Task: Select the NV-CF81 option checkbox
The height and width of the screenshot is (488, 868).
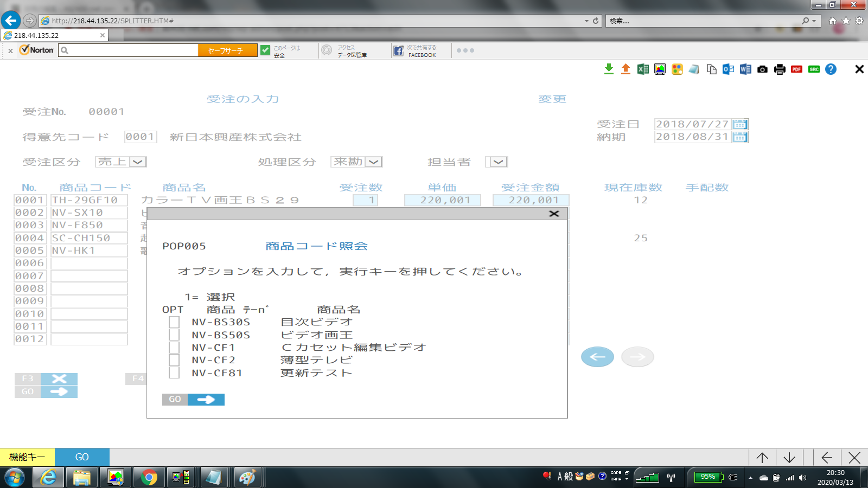Action: coord(174,373)
